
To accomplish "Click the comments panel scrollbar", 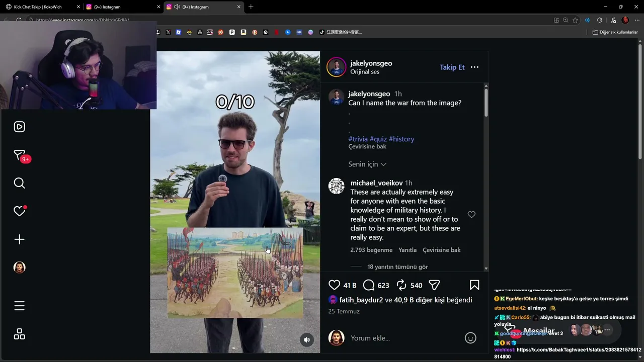I will (486, 103).
